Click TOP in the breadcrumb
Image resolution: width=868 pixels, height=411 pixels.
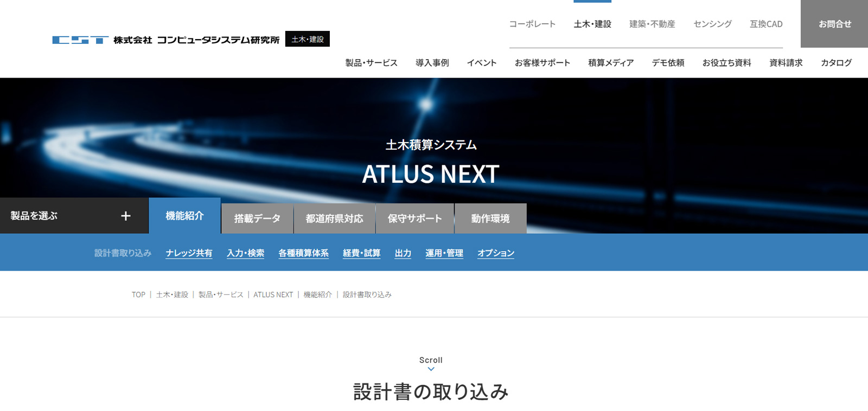coord(138,294)
